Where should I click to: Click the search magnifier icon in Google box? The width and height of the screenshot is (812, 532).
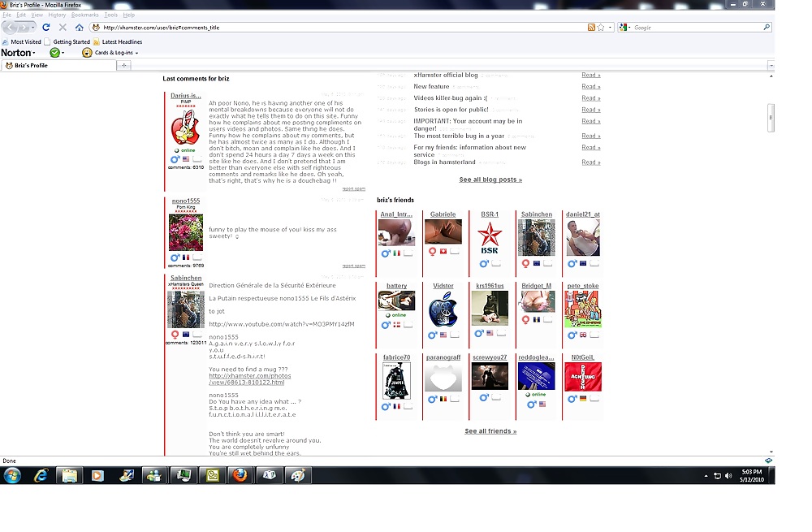click(x=766, y=28)
